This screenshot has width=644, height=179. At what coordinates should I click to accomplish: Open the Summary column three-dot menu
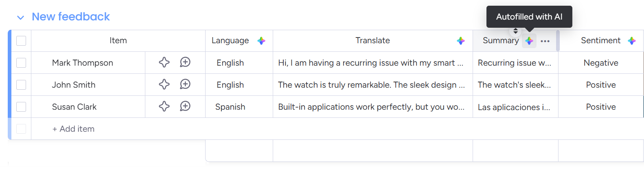[545, 41]
